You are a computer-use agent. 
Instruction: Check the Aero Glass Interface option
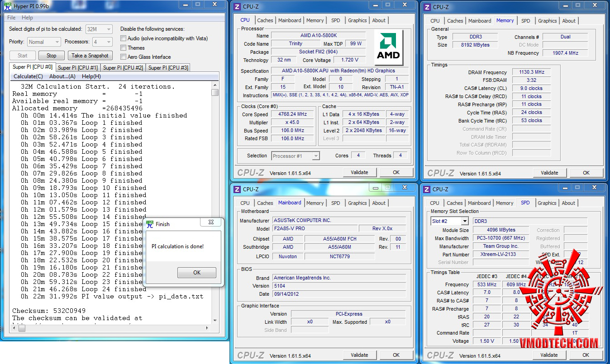click(x=123, y=57)
